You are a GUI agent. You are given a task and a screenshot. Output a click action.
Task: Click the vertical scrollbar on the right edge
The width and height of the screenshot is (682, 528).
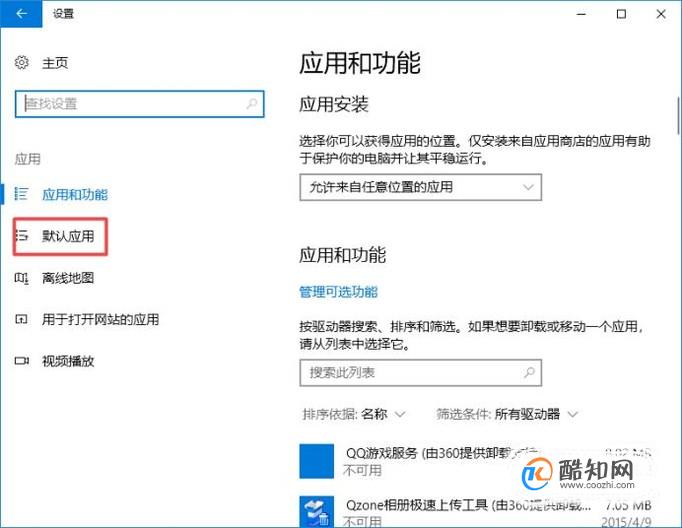(x=679, y=116)
